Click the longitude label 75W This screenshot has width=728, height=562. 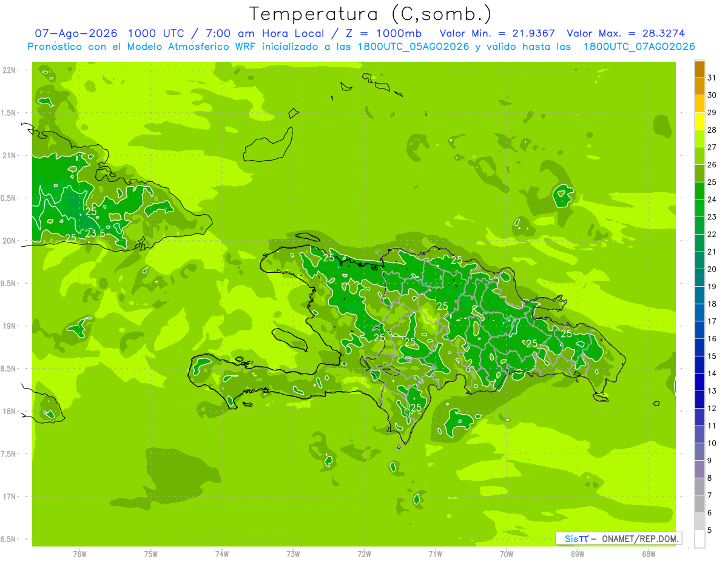pyautogui.click(x=151, y=554)
